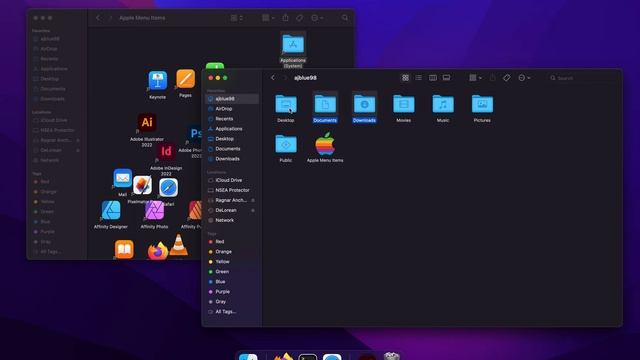Open Desktop in front window sidebar

[232, 139]
